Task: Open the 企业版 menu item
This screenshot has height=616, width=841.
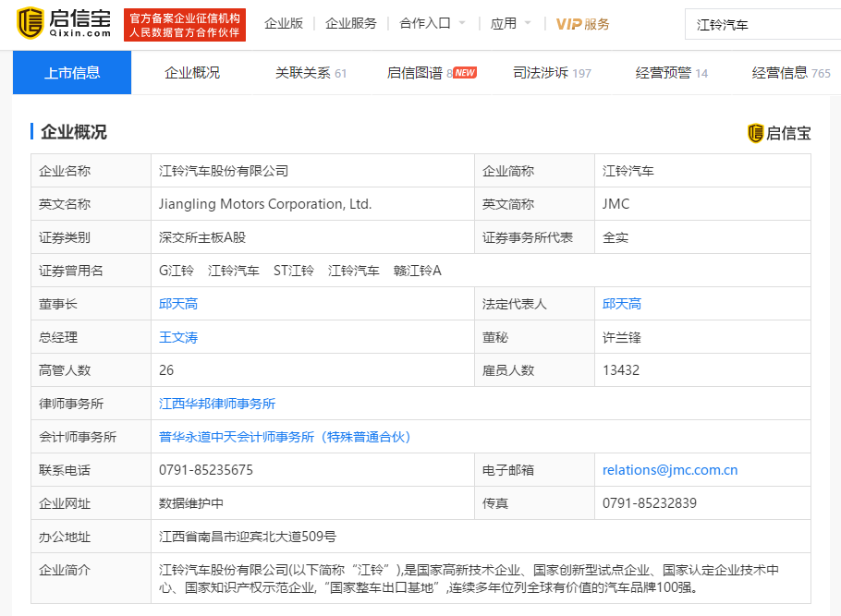Action: tap(284, 24)
